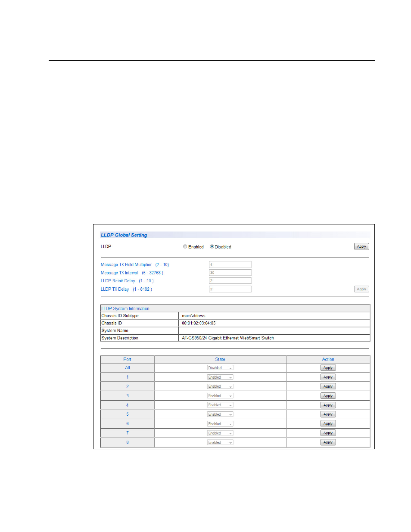Click Apply in the port 1 row
The height and width of the screenshot is (532, 411).
(x=328, y=377)
